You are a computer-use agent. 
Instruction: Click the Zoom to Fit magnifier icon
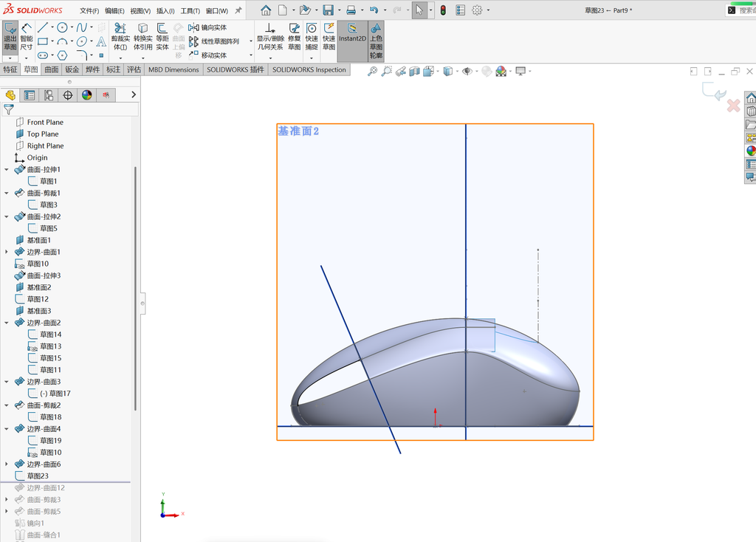(x=372, y=72)
